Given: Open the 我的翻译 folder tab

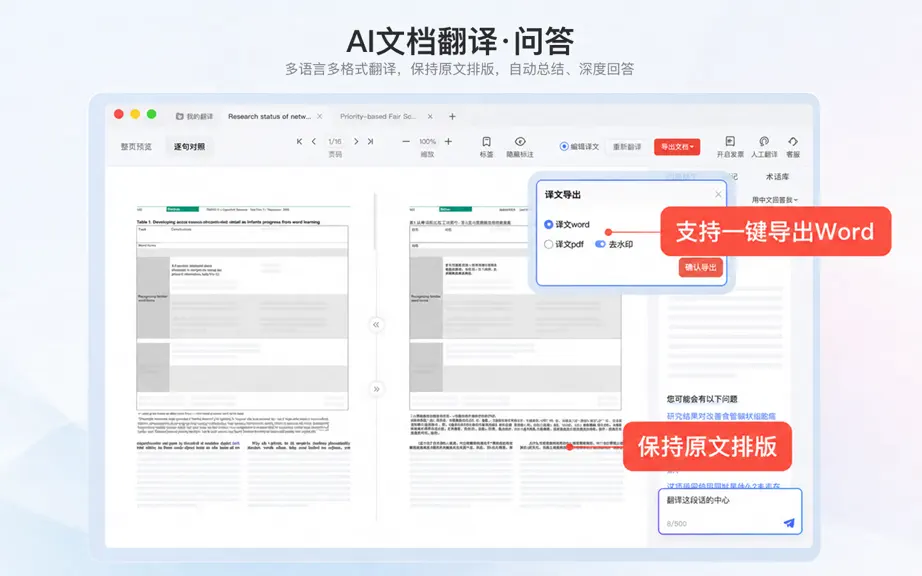Looking at the screenshot, I should click(195, 116).
